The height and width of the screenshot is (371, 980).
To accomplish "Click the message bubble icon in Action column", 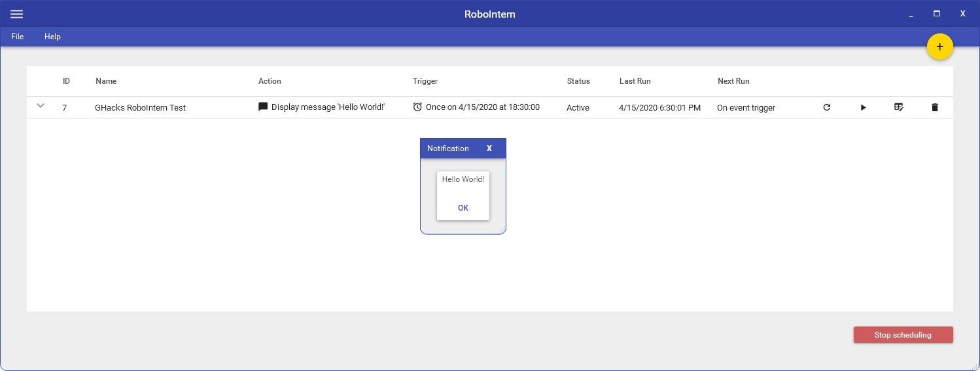I will coord(263,107).
